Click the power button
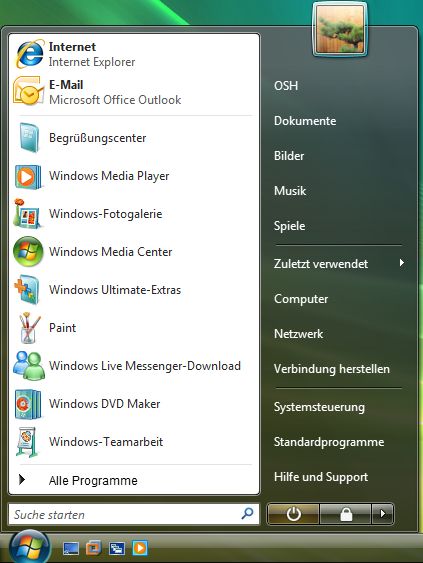Image resolution: width=423 pixels, height=563 pixels. [x=293, y=514]
